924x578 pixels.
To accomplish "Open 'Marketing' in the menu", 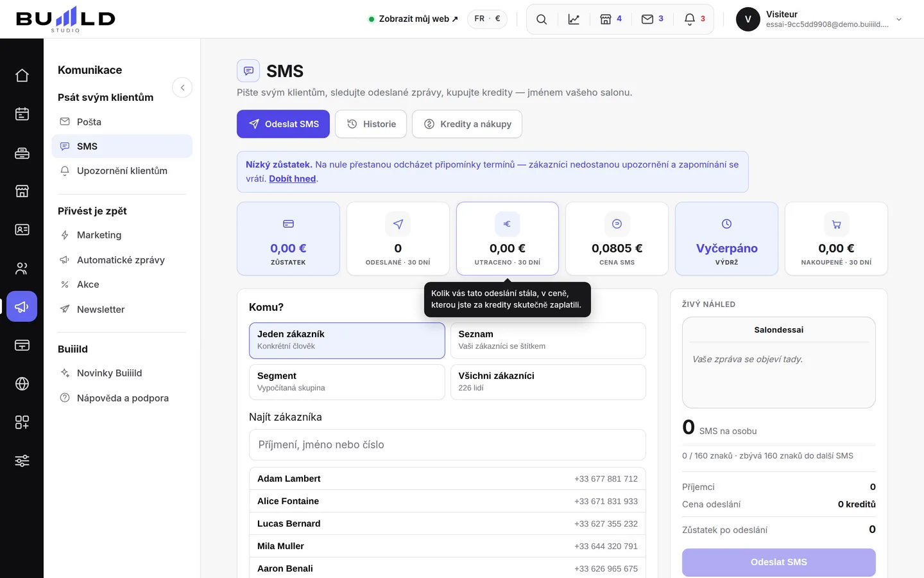I will pyautogui.click(x=122, y=235).
